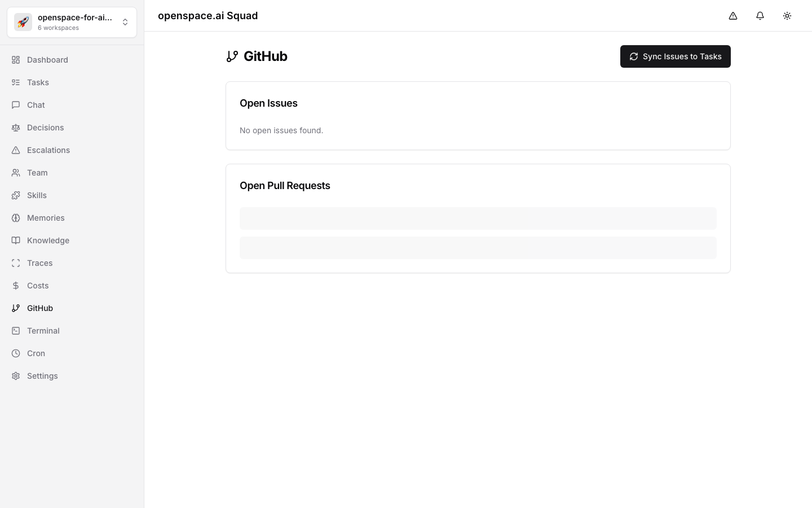The height and width of the screenshot is (508, 812).
Task: Select the Chat bubble icon
Action: 16,105
